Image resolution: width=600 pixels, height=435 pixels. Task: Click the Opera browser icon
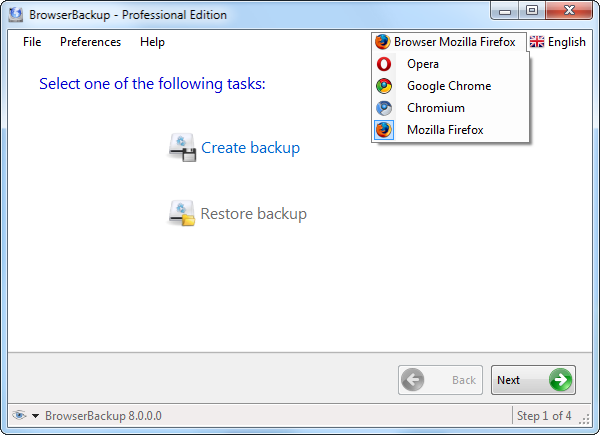384,64
